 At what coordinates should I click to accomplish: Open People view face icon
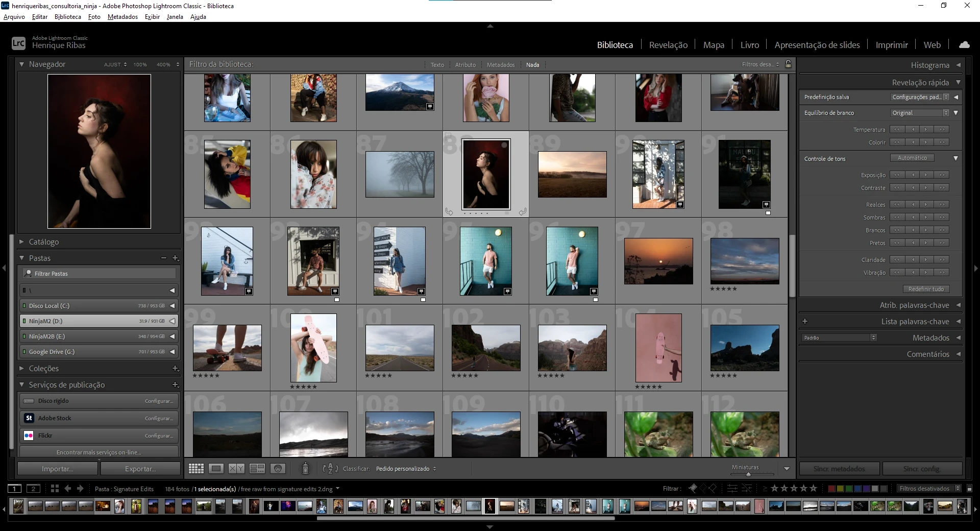[x=278, y=469]
